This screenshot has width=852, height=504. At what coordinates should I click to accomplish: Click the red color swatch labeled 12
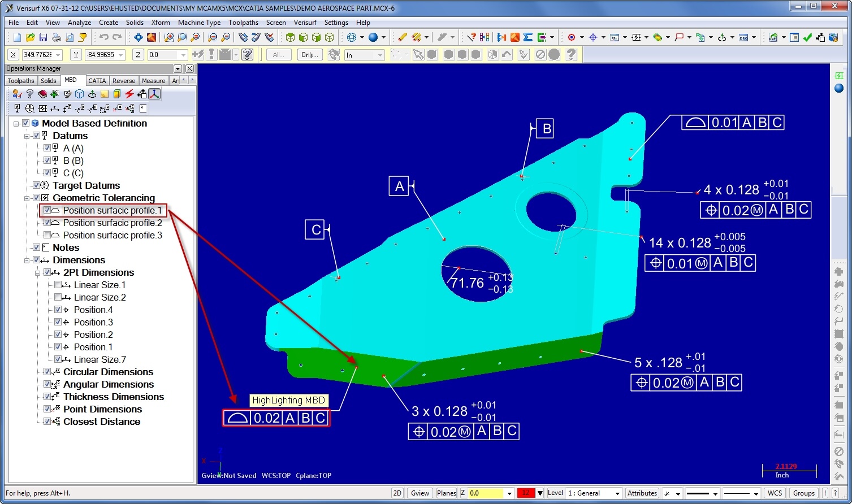click(525, 493)
